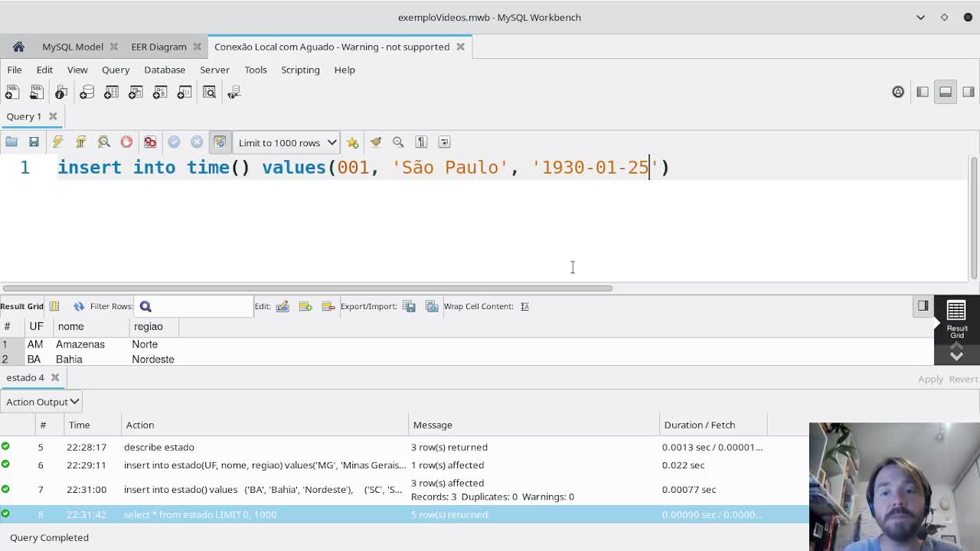This screenshot has height=551, width=980.
Task: Open the Database menu
Action: (x=165, y=70)
